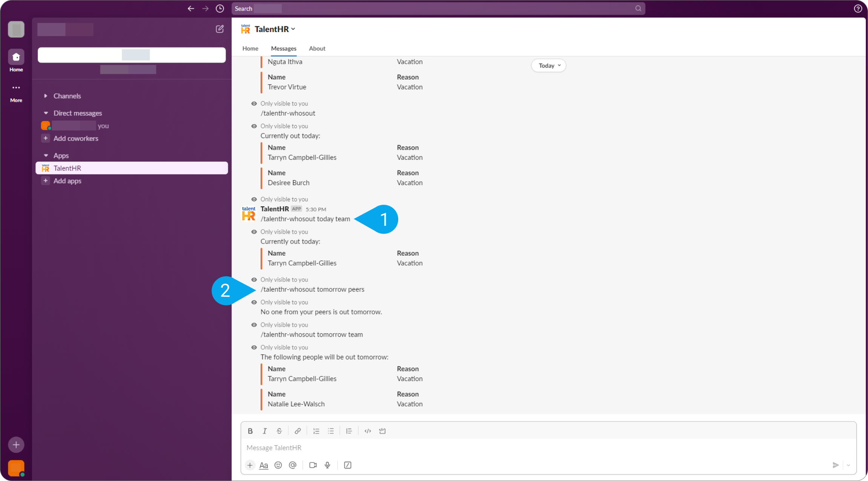The height and width of the screenshot is (481, 868).
Task: Click 'Desiree Burch' name
Action: [288, 182]
